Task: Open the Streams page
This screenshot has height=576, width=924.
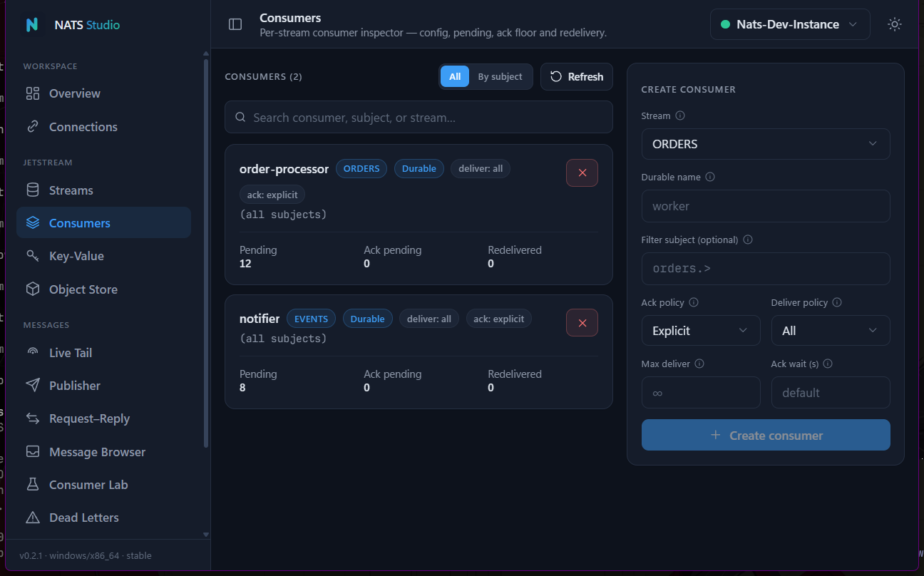Action: point(104,190)
